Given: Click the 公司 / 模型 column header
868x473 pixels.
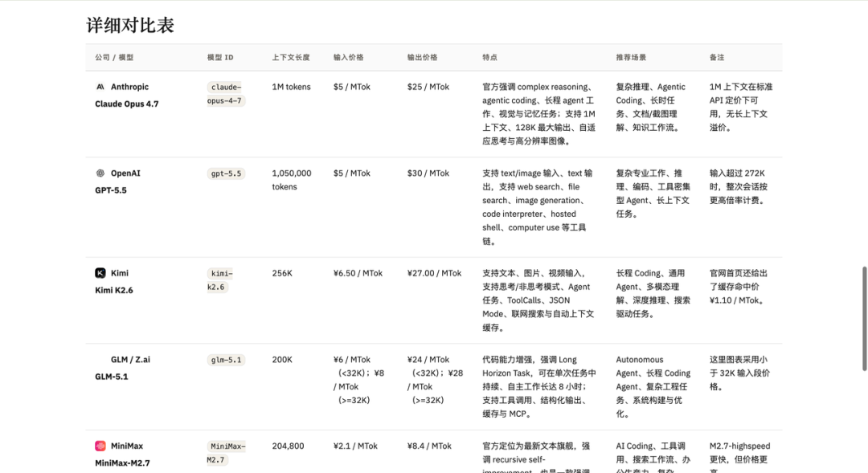Looking at the screenshot, I should pos(114,58).
